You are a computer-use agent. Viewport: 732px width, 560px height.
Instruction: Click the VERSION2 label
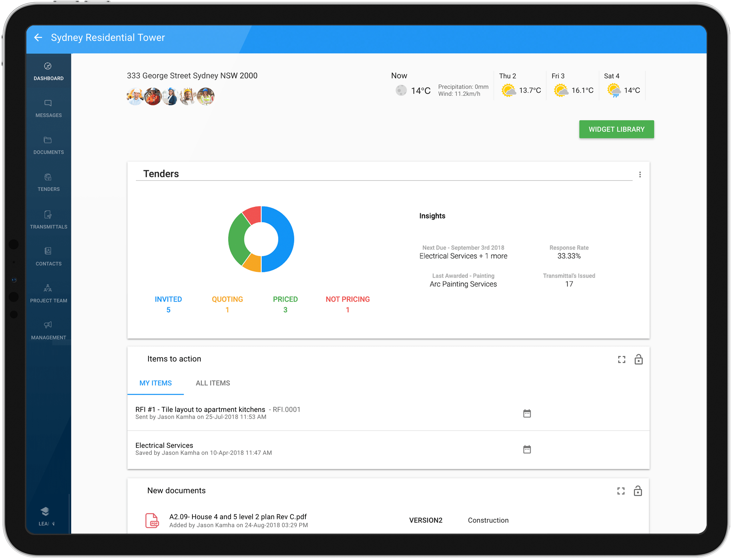[426, 520]
